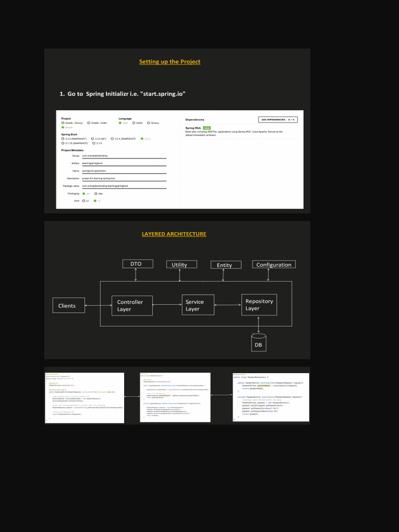399x532 pixels.
Task: Click the Go to Spring Initializr instruction text
Action: (123, 94)
